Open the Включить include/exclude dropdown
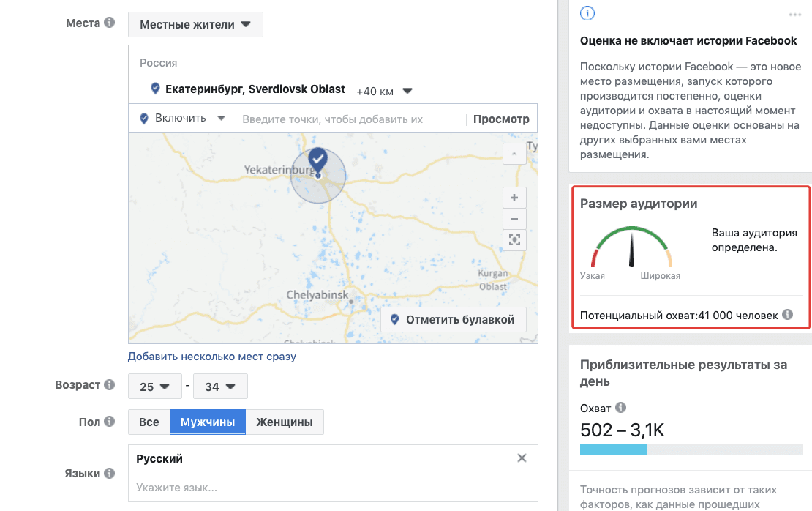Viewport: 812px width, 511px height. point(182,118)
